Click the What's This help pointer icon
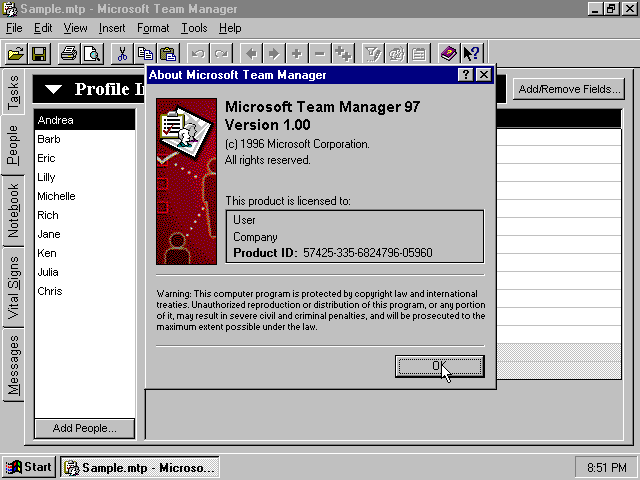 click(x=472, y=53)
